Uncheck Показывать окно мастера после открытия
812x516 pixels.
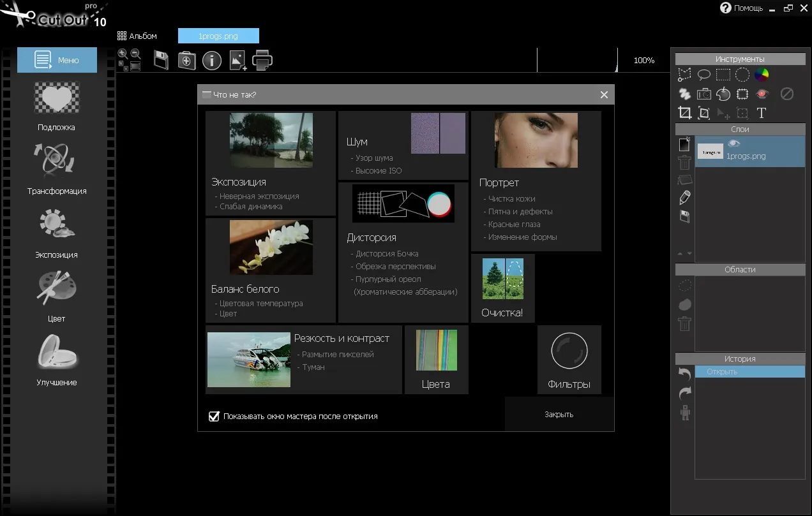214,416
